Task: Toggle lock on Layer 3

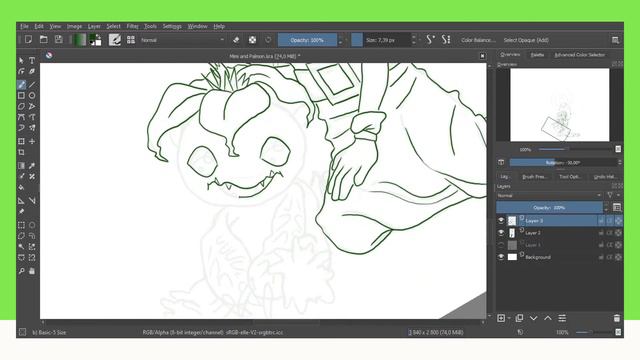Action: click(601, 221)
